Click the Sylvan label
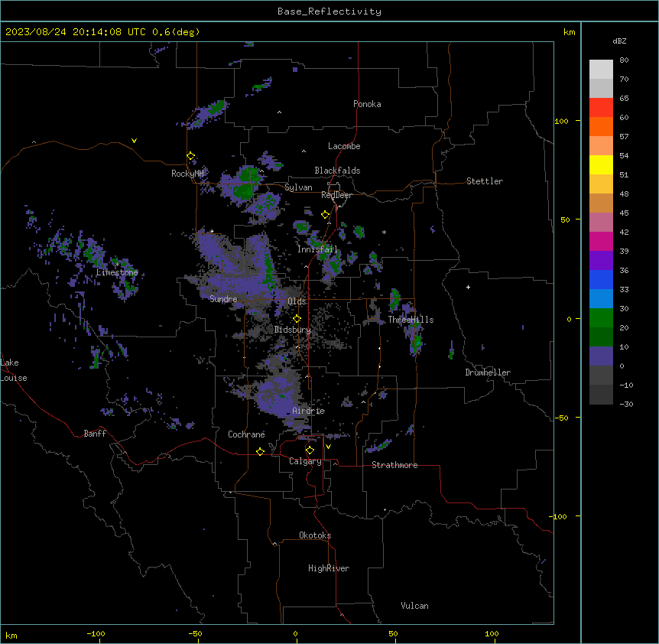The height and width of the screenshot is (644, 659). pos(298,187)
